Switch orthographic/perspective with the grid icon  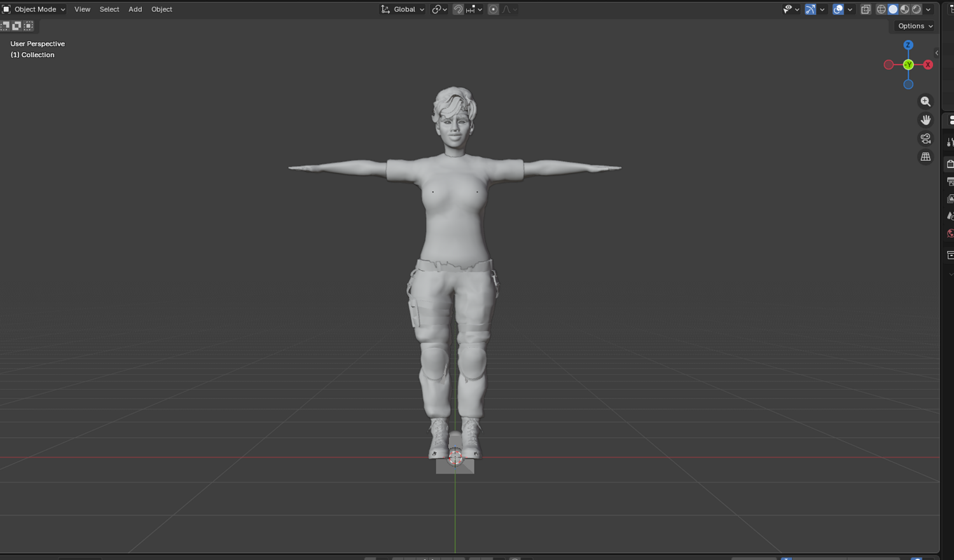(925, 157)
